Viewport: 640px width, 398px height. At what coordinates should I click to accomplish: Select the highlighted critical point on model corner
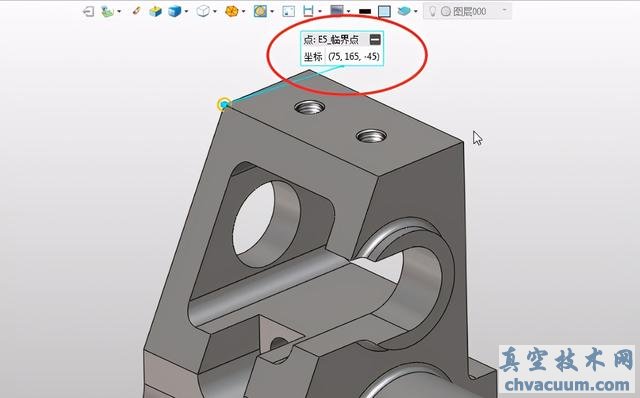click(224, 105)
